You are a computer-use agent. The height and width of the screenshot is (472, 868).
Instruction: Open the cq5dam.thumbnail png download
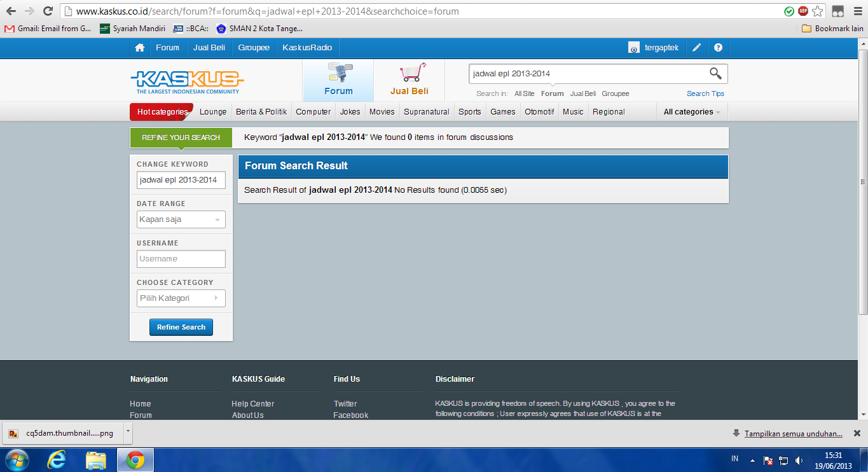[62, 433]
